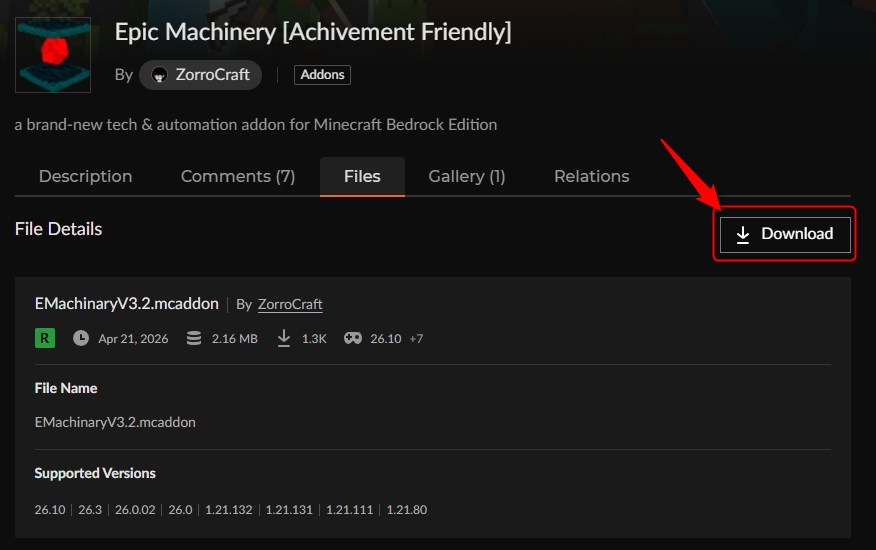
Task: Click the Epic Machinery project thumbnail
Action: 53,55
